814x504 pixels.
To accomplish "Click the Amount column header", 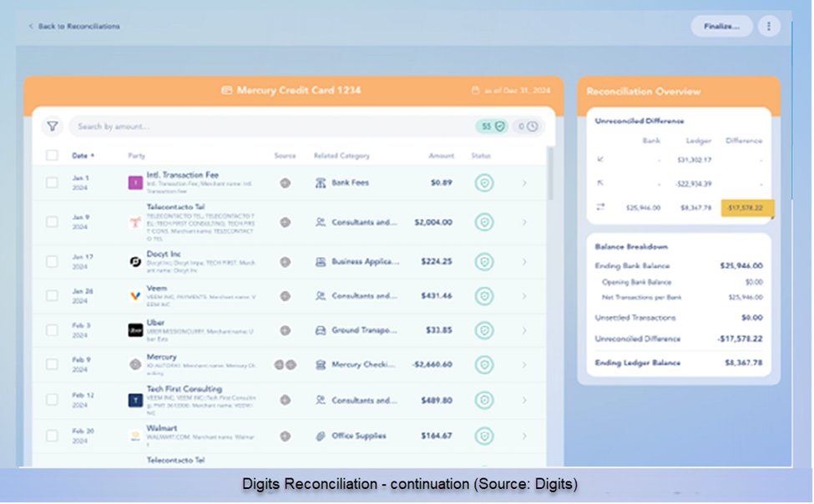I will 442,156.
